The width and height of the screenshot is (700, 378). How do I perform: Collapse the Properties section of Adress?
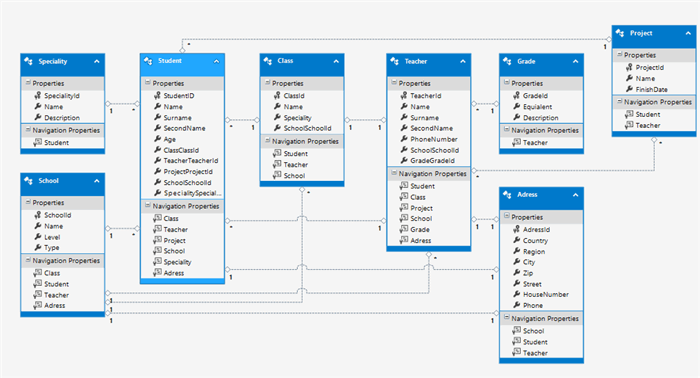click(507, 216)
